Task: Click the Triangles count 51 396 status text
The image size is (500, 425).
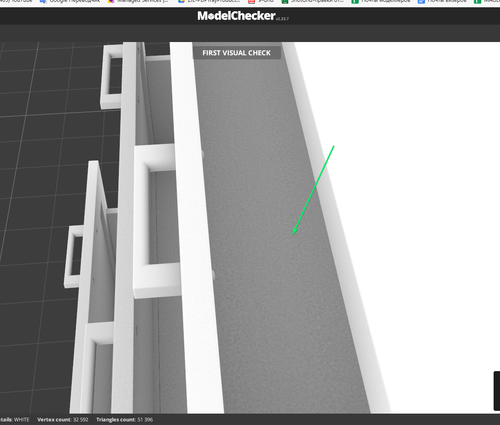Action: point(125,420)
